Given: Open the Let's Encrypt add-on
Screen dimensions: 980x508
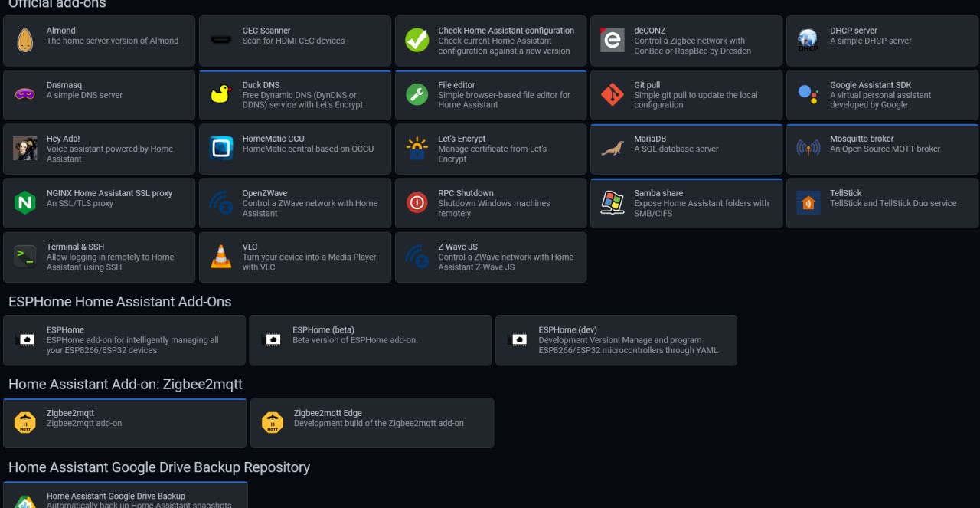Looking at the screenshot, I should click(491, 149).
